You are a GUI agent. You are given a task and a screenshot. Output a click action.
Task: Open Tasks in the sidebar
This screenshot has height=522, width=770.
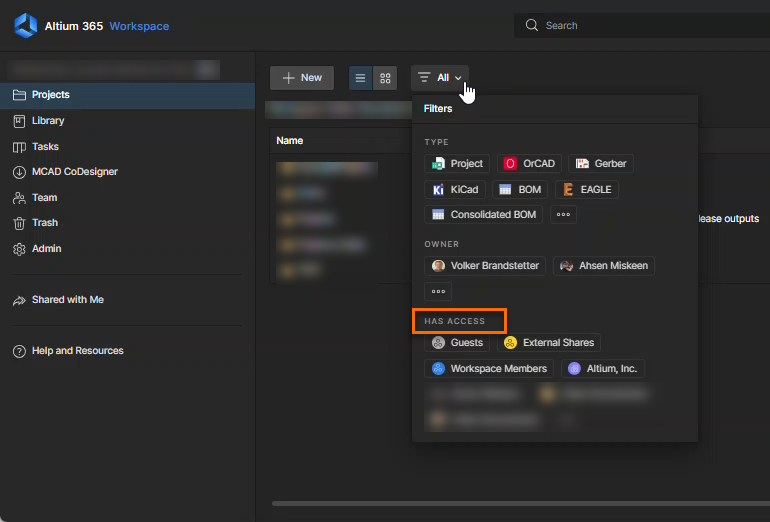[x=128, y=147]
